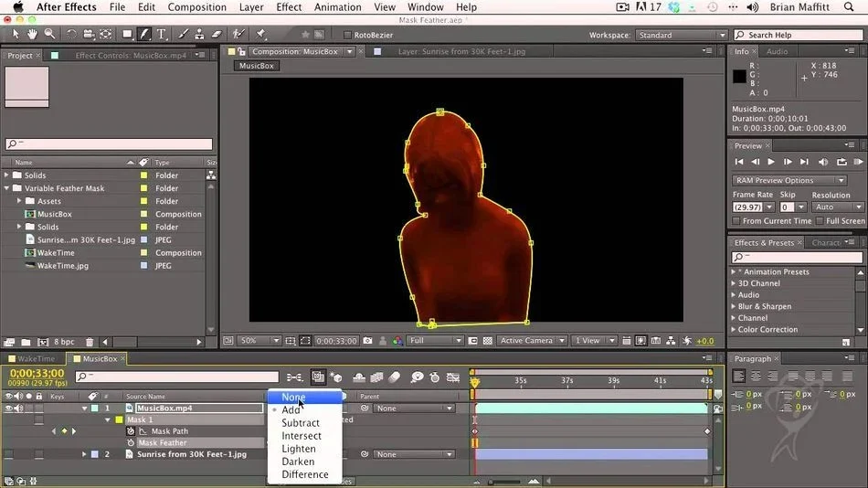Image resolution: width=868 pixels, height=488 pixels.
Task: Select the Hand tool
Action: tap(32, 35)
